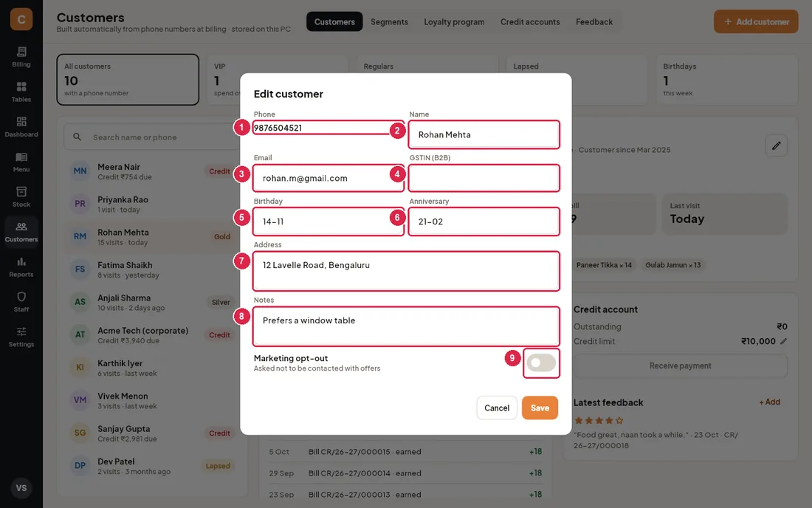Viewport: 812px width, 508px height.
Task: Click the Gold badge on Rohan Mehta
Action: [221, 237]
